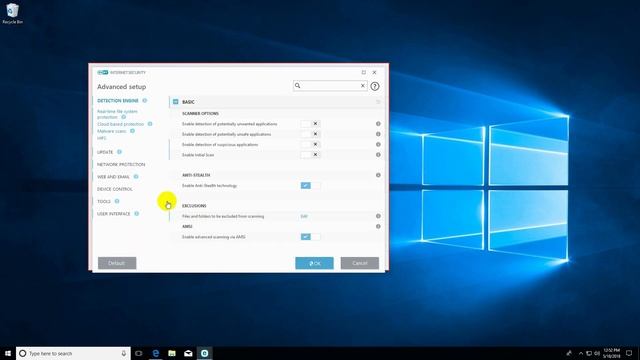Open Real-time file system protection section
640x360 pixels.
coord(117,114)
